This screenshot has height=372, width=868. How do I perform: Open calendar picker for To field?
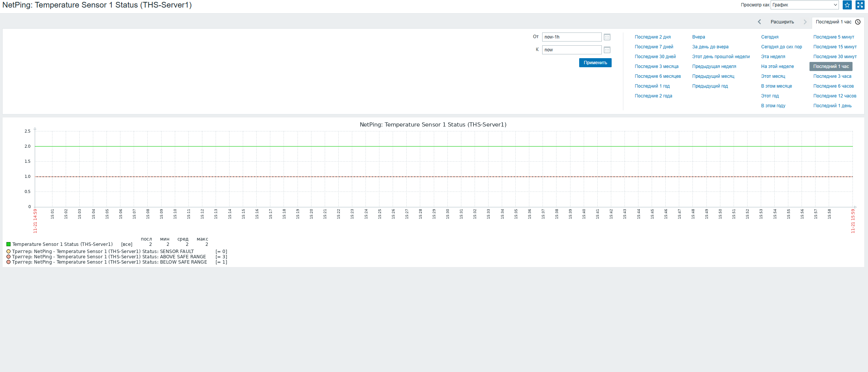(x=607, y=50)
